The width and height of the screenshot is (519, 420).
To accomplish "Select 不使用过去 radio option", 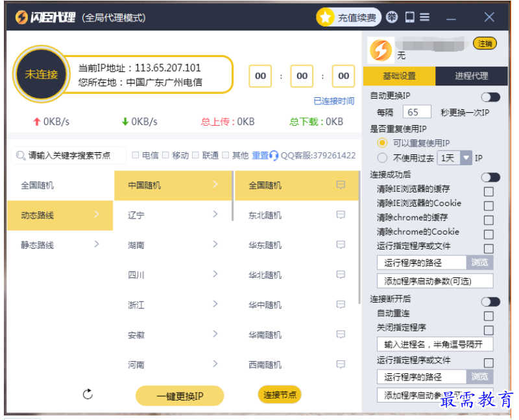I will coord(382,157).
